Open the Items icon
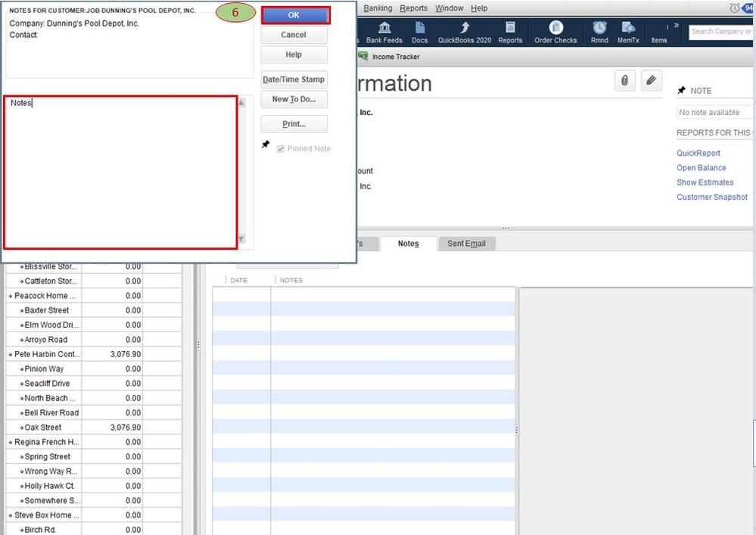 tap(659, 39)
